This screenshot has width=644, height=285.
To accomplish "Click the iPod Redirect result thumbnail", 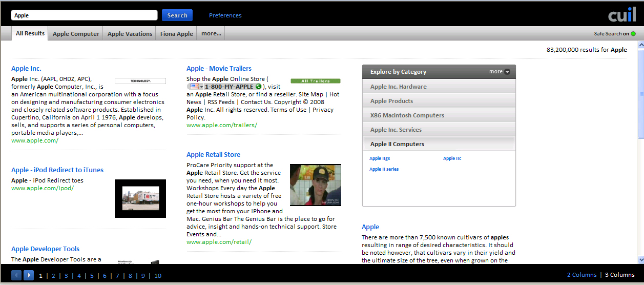I will pos(140,198).
